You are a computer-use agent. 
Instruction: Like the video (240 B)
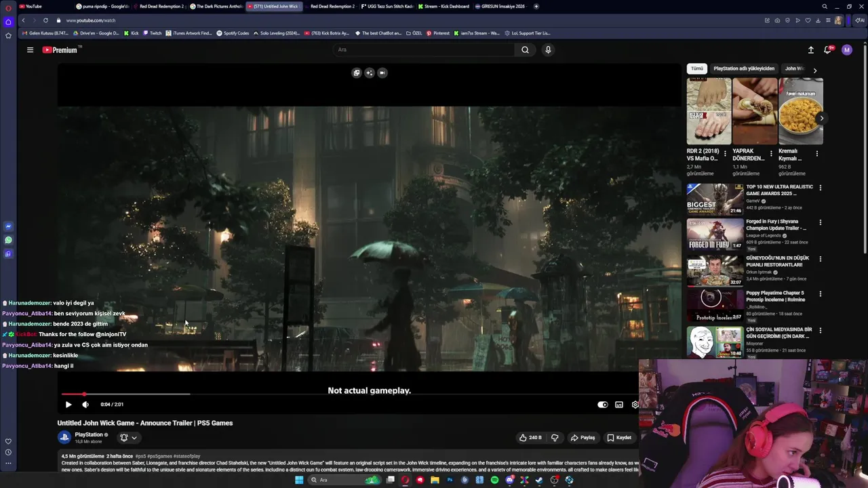[530, 438]
